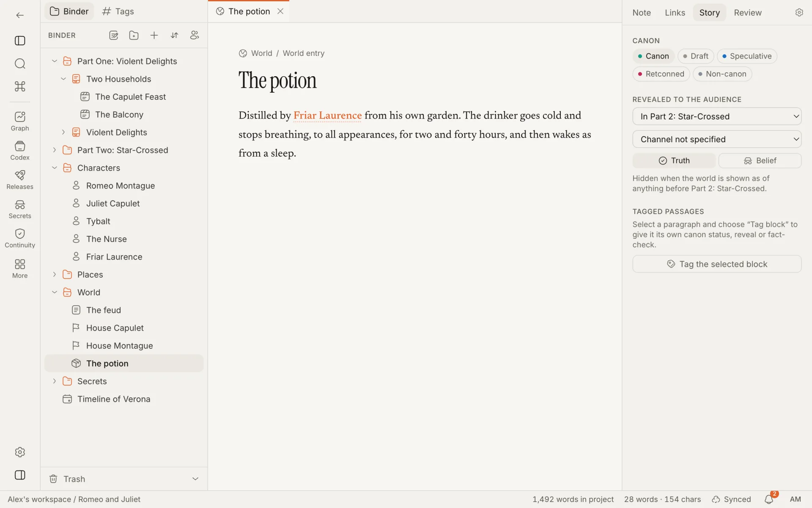The image size is (812, 508).
Task: Open the More apps grid
Action: click(20, 269)
